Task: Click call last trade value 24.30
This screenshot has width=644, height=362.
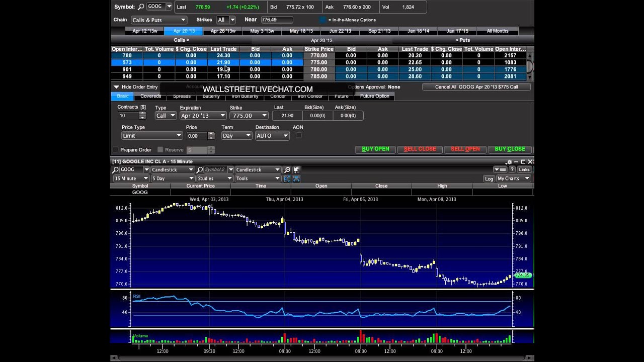Action: 223,56
